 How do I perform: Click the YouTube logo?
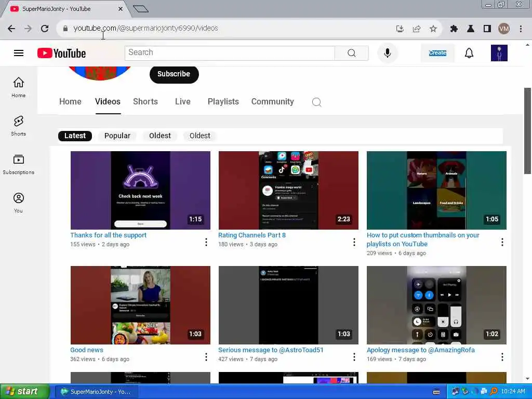pyautogui.click(x=61, y=54)
